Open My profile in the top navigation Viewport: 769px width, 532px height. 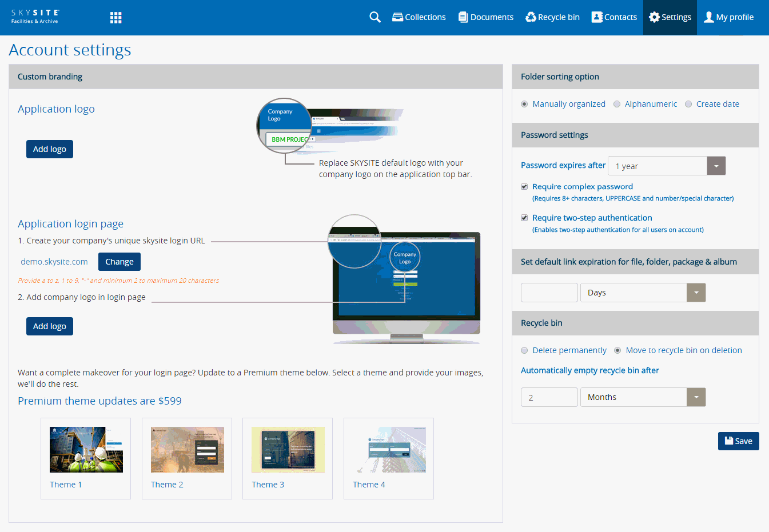pos(729,17)
